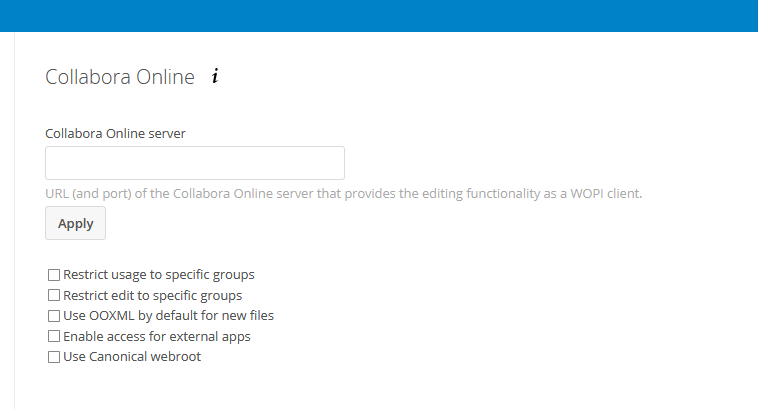
Task: Click the URL (and port) help description text
Action: click(x=344, y=193)
